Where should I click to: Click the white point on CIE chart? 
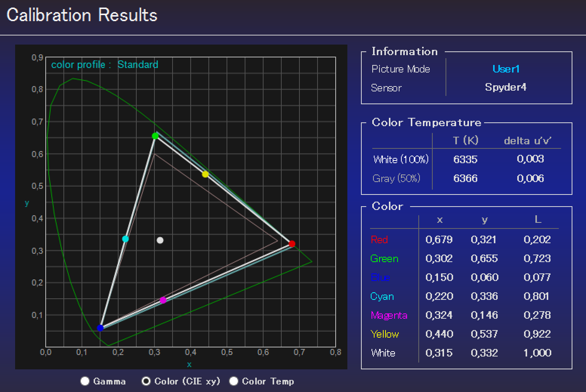pos(160,240)
